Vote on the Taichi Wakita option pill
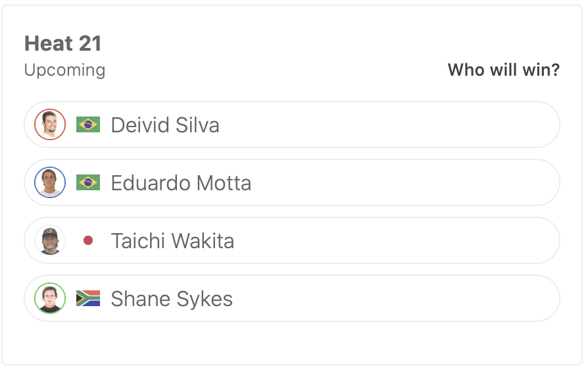This screenshot has height=370, width=588. coord(395,240)
